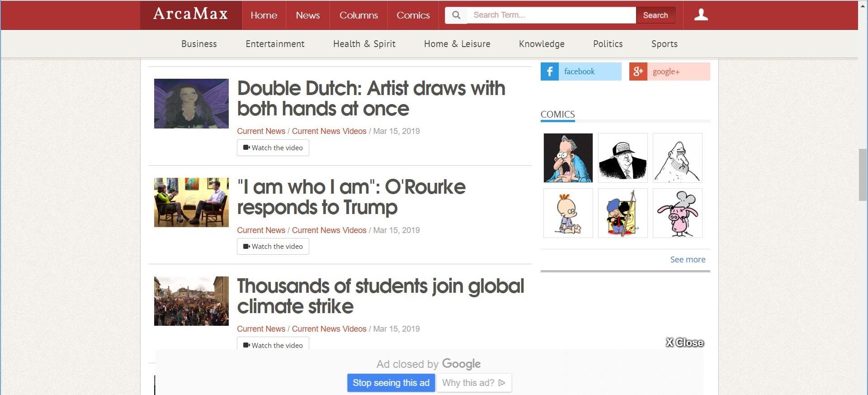The width and height of the screenshot is (868, 395).
Task: Click Stop seeing this ad
Action: tap(391, 383)
